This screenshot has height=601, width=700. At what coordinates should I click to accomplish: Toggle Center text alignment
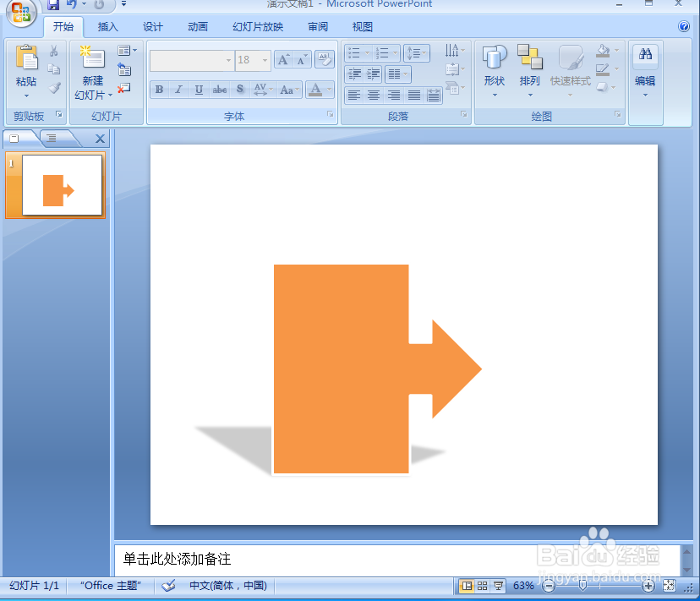tap(374, 96)
